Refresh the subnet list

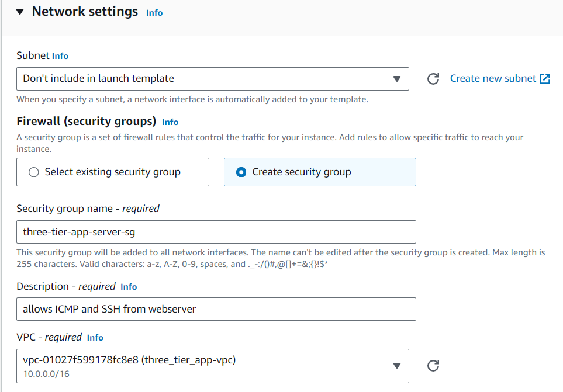433,78
